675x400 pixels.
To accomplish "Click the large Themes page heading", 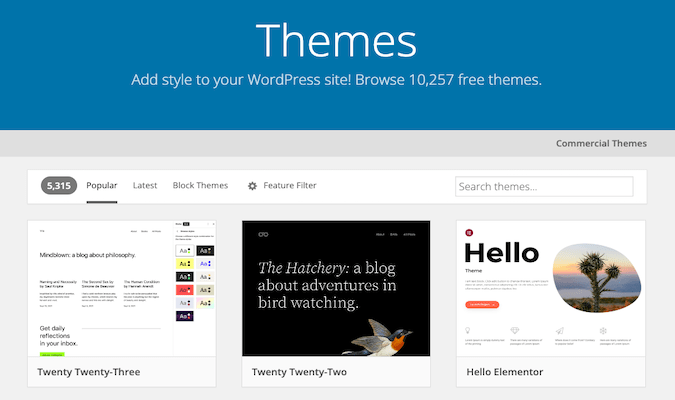I will click(336, 38).
